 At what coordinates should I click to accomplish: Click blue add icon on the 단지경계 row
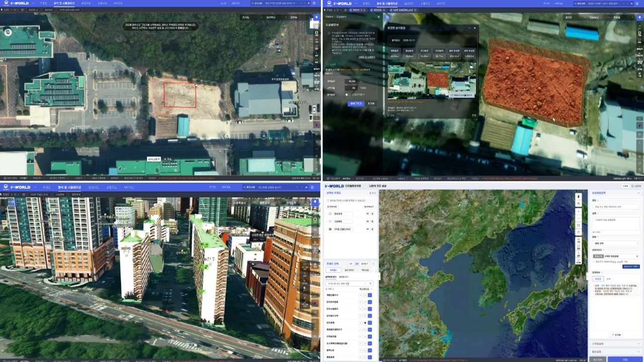pyautogui.click(x=370, y=322)
